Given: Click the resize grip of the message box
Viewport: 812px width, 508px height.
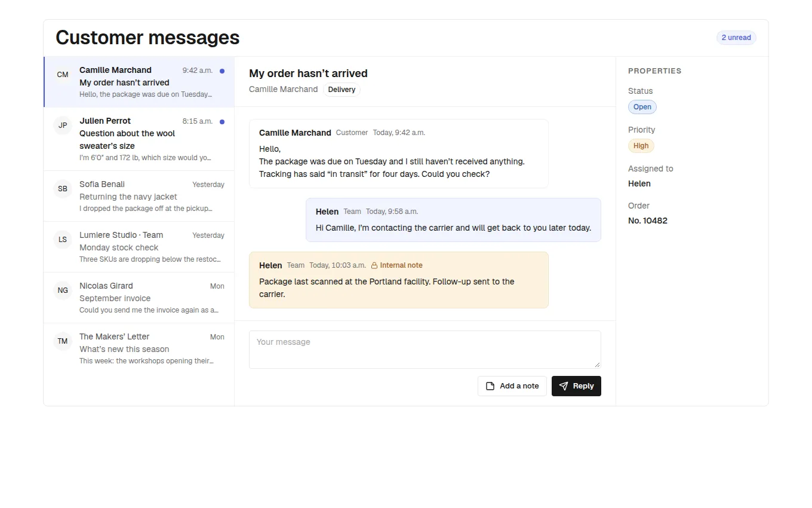Looking at the screenshot, I should pos(597,365).
